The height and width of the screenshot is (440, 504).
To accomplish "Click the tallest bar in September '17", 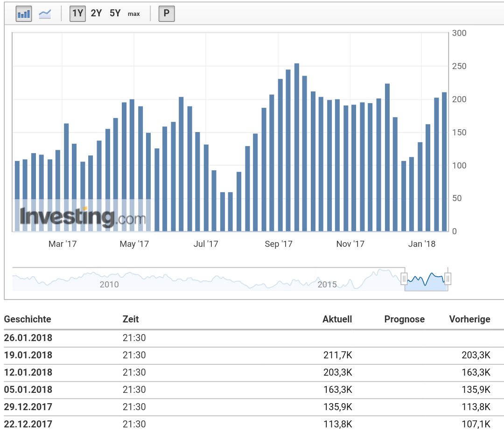I will 297,147.
